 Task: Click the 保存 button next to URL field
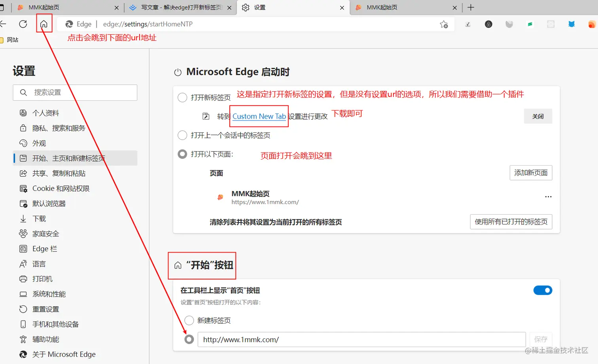[x=540, y=339]
